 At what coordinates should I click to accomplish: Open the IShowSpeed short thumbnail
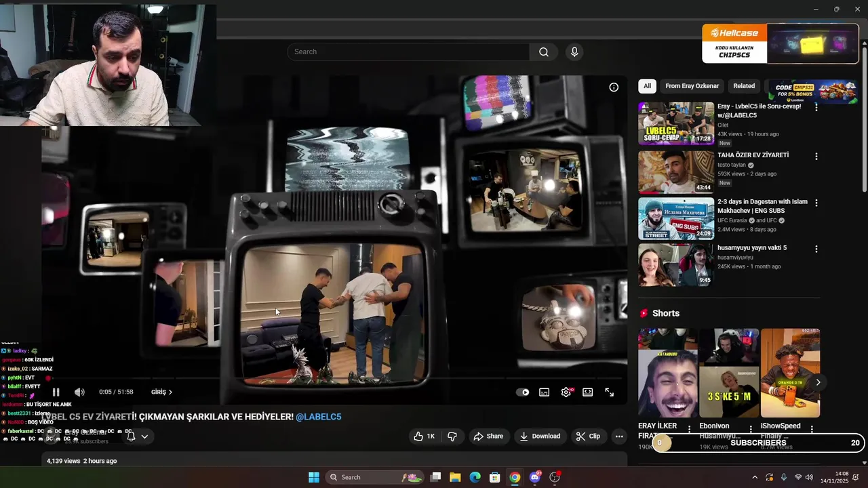click(x=790, y=373)
